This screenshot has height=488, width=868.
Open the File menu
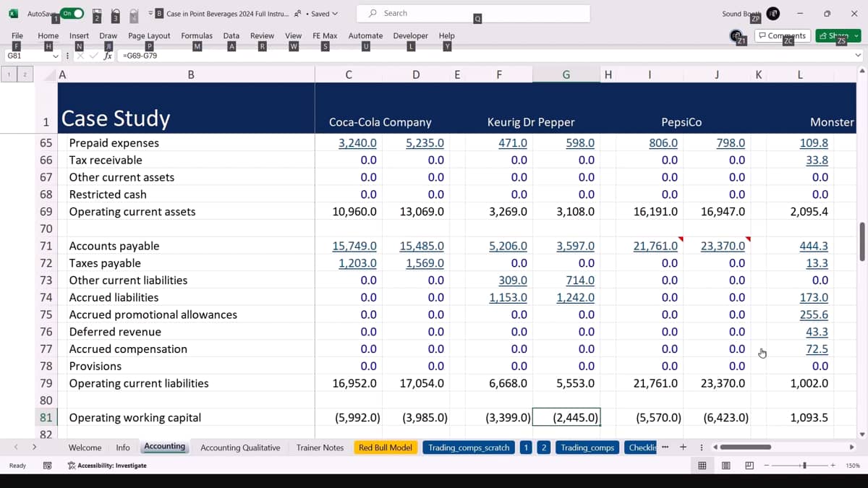point(17,35)
